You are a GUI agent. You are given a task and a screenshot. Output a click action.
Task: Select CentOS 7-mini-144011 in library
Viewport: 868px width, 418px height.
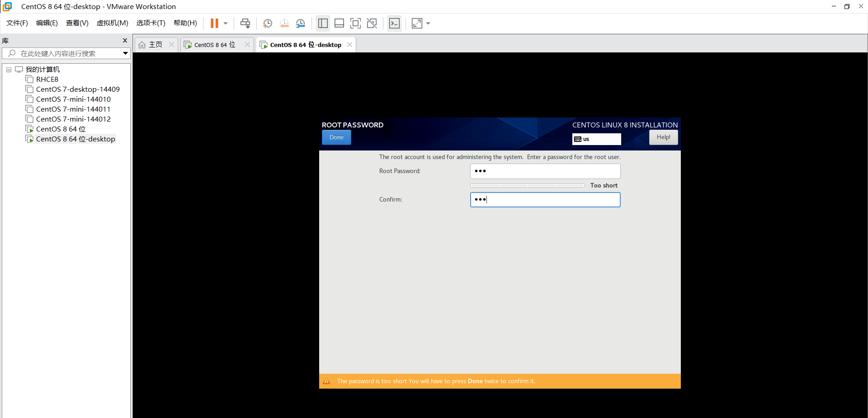[73, 109]
